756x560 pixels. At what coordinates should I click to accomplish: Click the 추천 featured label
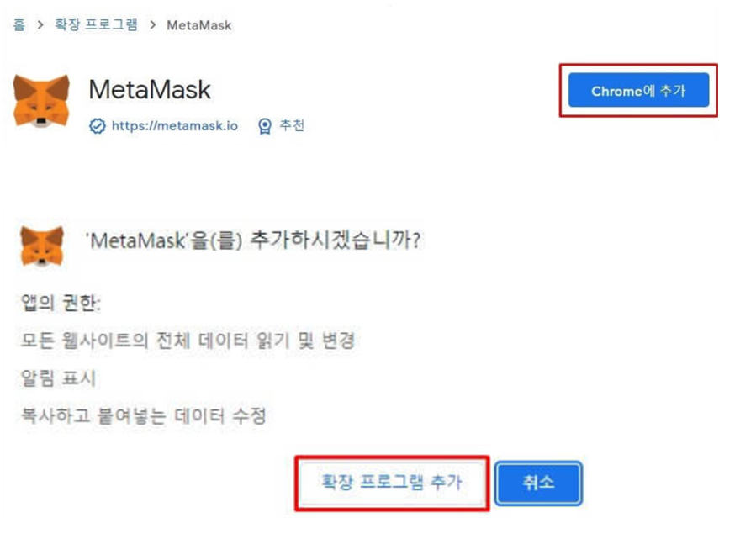click(x=292, y=125)
